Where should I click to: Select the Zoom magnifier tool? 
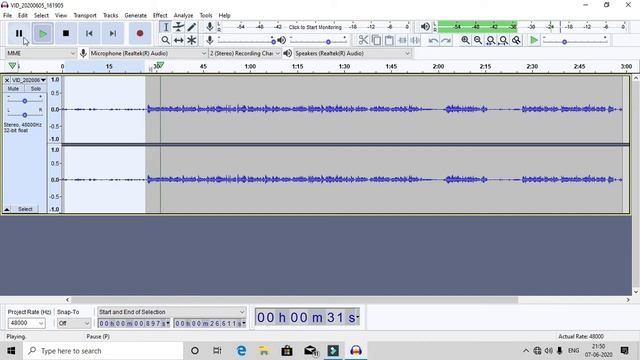(165, 40)
